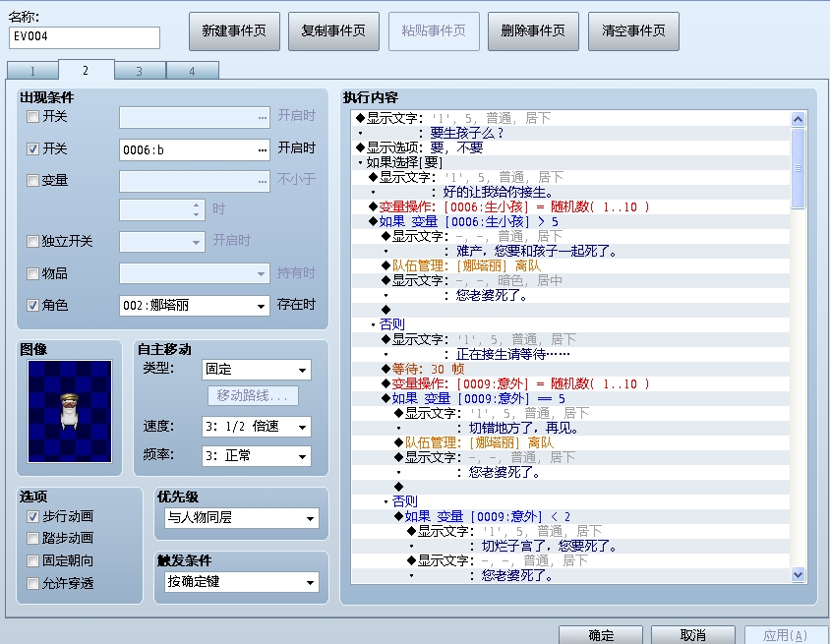Open the 频率 3: 正常 dropdown
Viewport: 830px width, 644px height.
[x=257, y=455]
